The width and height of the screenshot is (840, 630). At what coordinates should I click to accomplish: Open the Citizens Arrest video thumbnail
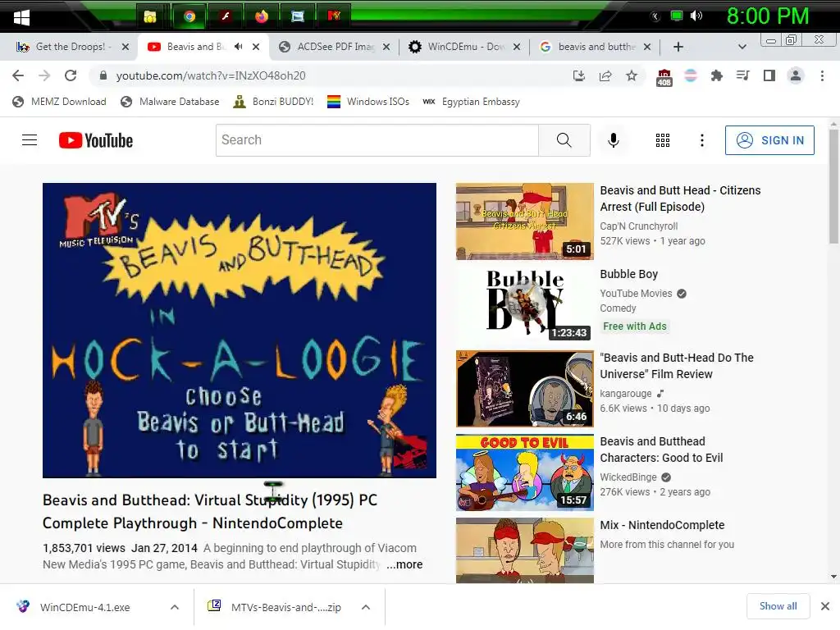pyautogui.click(x=524, y=221)
